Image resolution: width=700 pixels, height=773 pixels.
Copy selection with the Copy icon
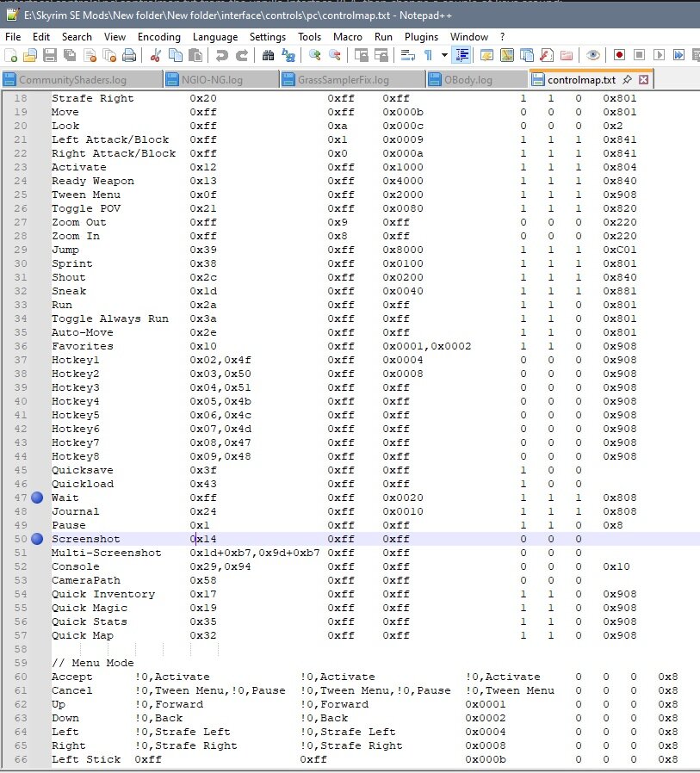coord(176,55)
